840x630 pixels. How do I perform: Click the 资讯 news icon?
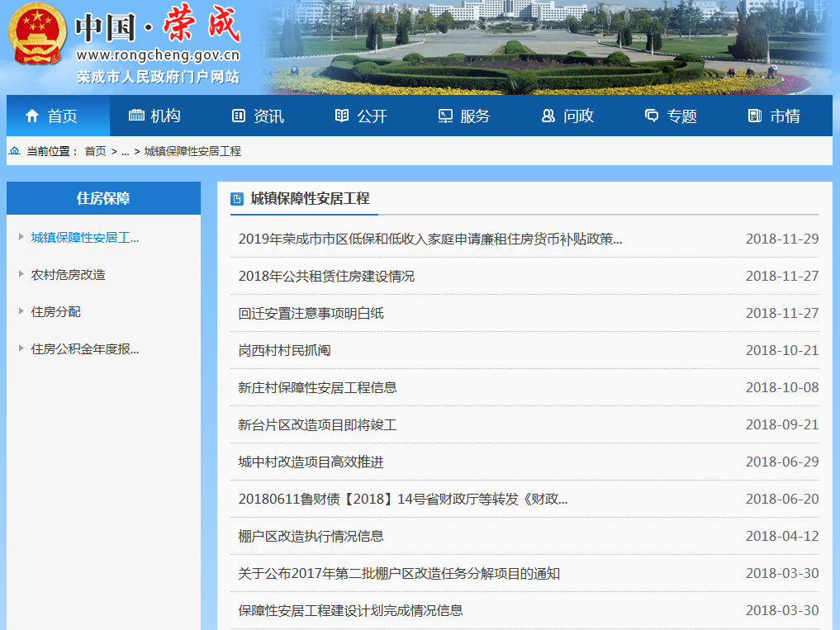239,116
